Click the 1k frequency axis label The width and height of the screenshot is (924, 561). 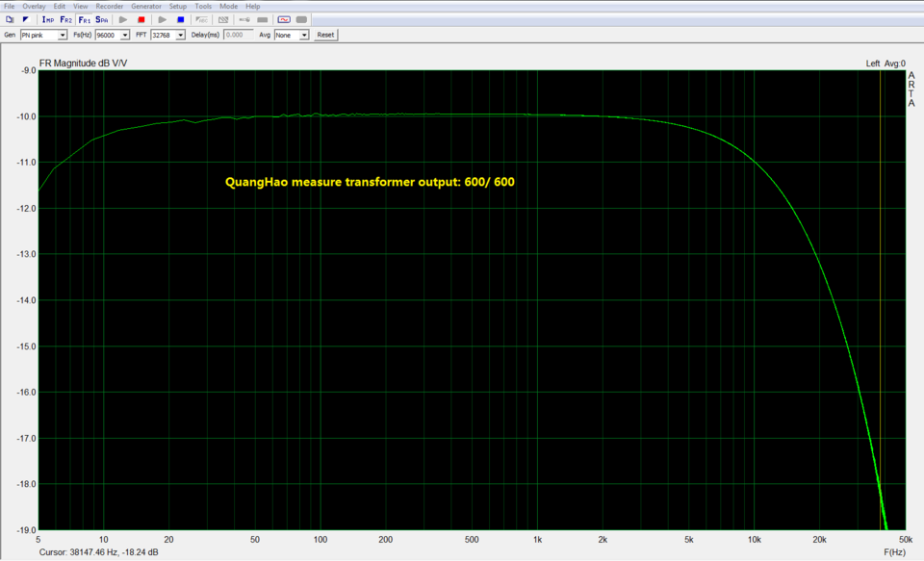[537, 539]
